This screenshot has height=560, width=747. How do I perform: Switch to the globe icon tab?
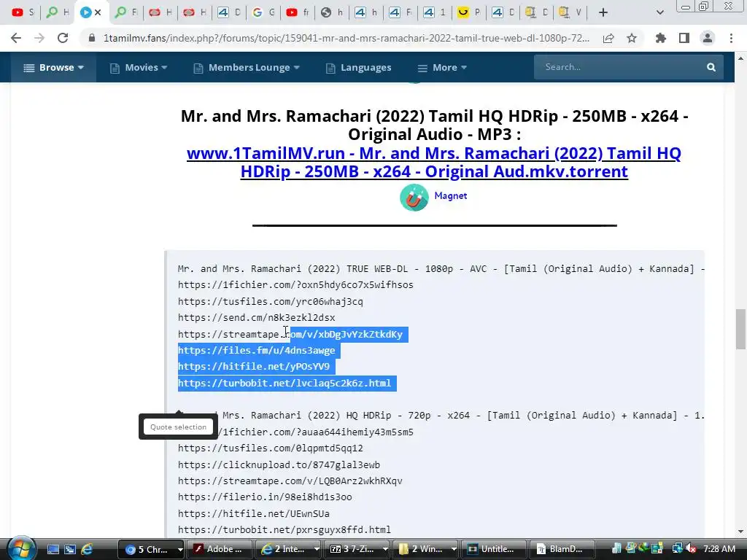332,12
